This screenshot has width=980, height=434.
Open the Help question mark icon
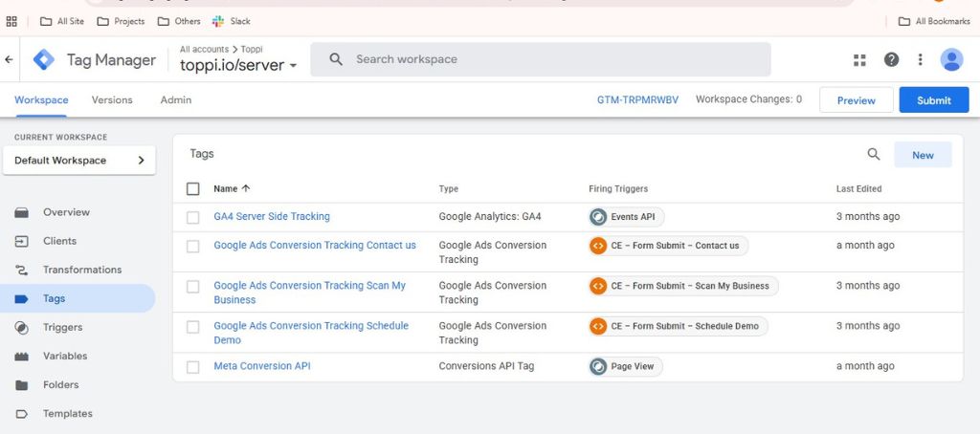[x=891, y=59]
